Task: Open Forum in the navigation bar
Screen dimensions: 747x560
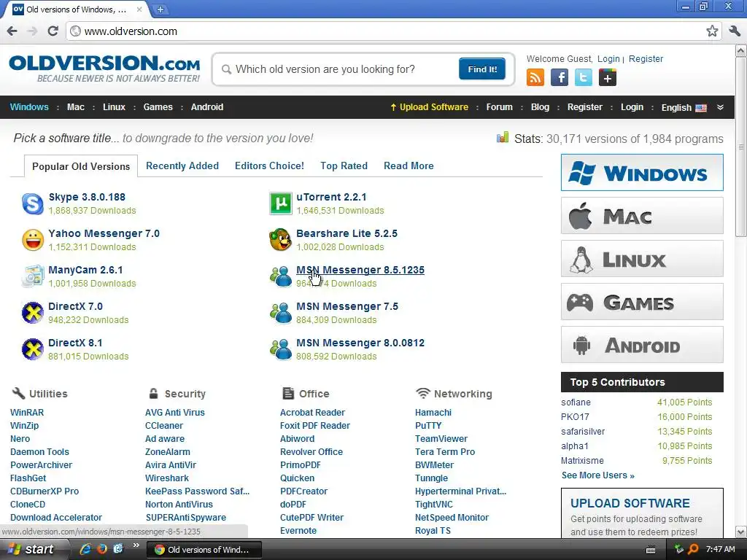Action: (x=499, y=107)
